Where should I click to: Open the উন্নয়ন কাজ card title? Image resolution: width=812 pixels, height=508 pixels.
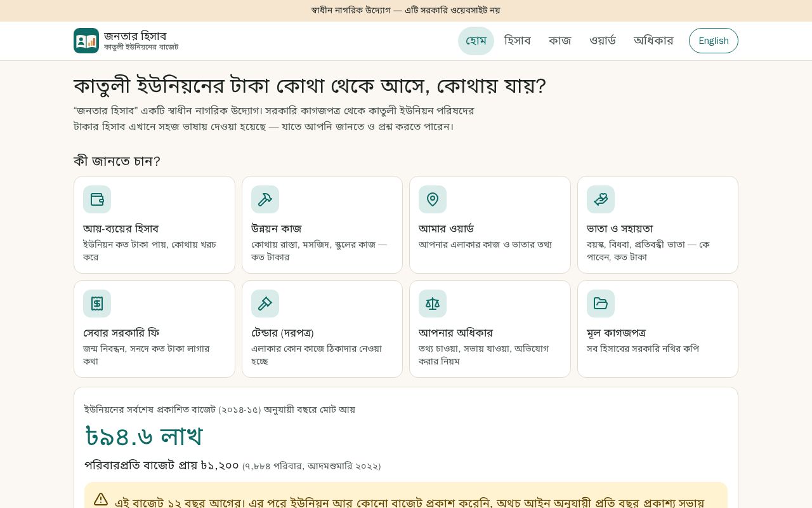(277, 229)
